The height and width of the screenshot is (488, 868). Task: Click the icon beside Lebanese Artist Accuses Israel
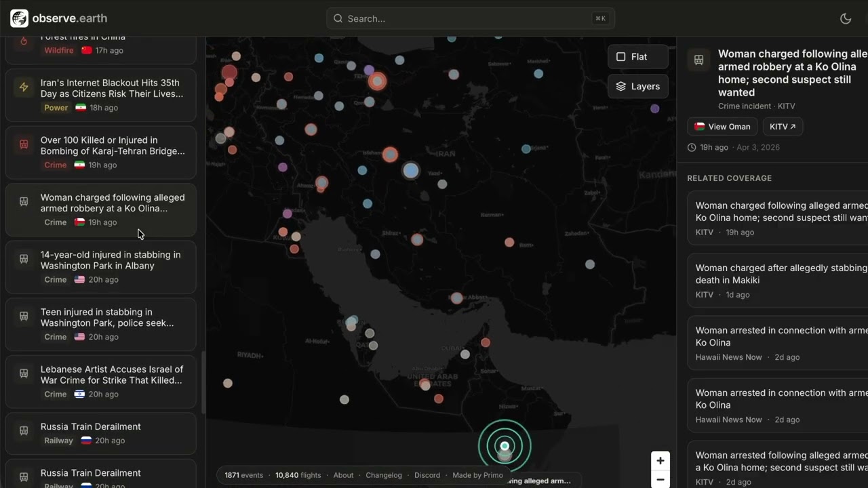pyautogui.click(x=24, y=373)
